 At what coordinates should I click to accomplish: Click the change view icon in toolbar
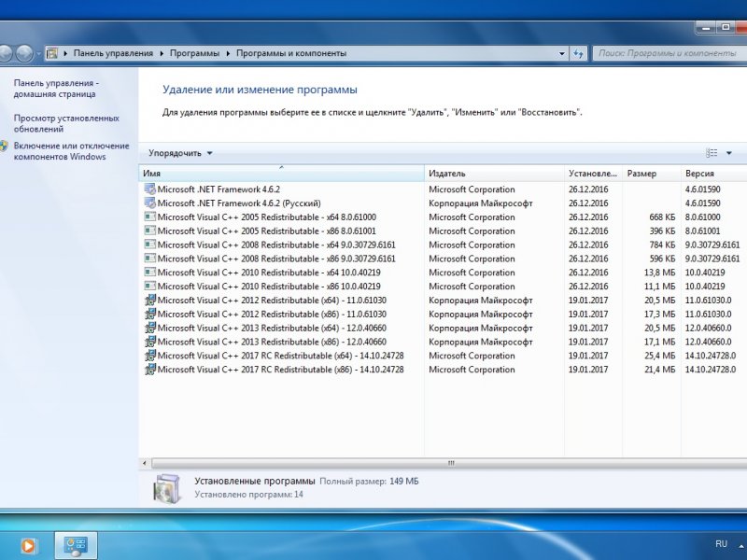point(712,153)
